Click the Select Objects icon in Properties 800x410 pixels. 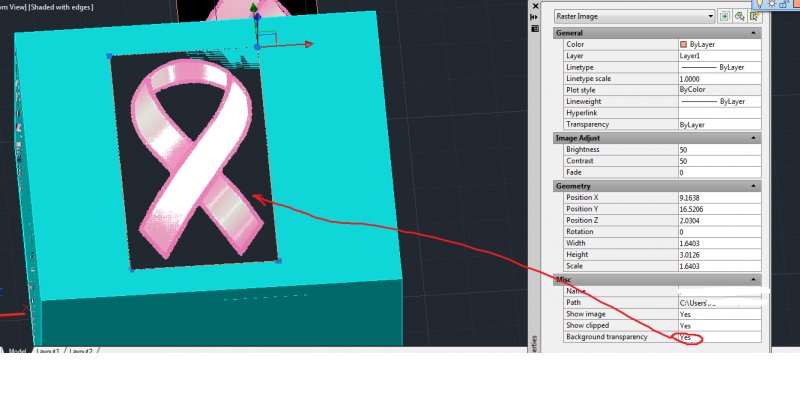pos(739,16)
